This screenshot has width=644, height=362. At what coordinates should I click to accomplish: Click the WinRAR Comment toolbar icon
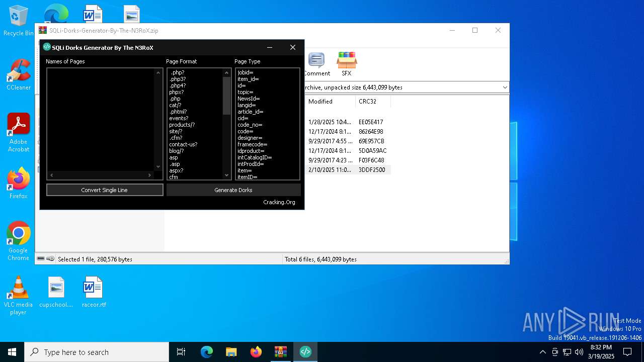click(x=316, y=64)
